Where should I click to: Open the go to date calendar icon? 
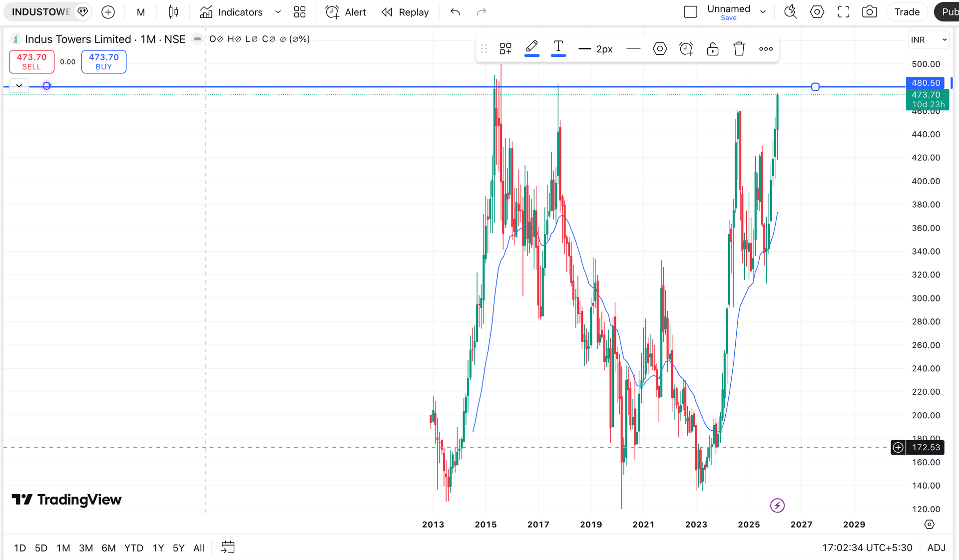(x=228, y=548)
